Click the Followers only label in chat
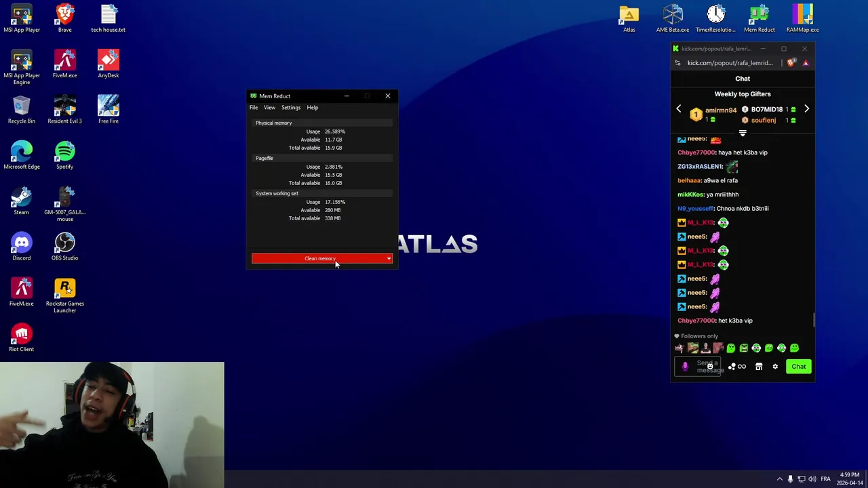 point(699,336)
